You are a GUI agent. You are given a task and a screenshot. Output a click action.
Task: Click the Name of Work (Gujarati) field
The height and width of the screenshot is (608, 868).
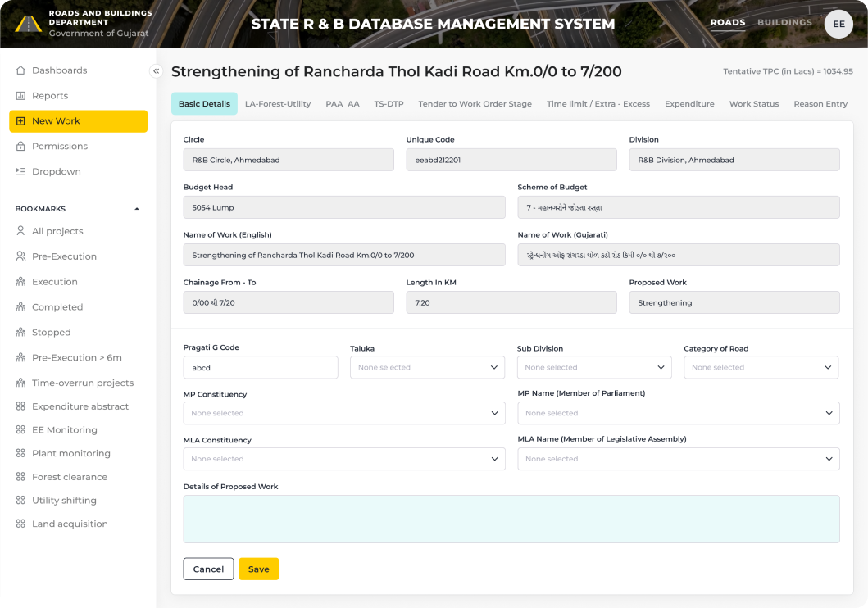click(679, 255)
